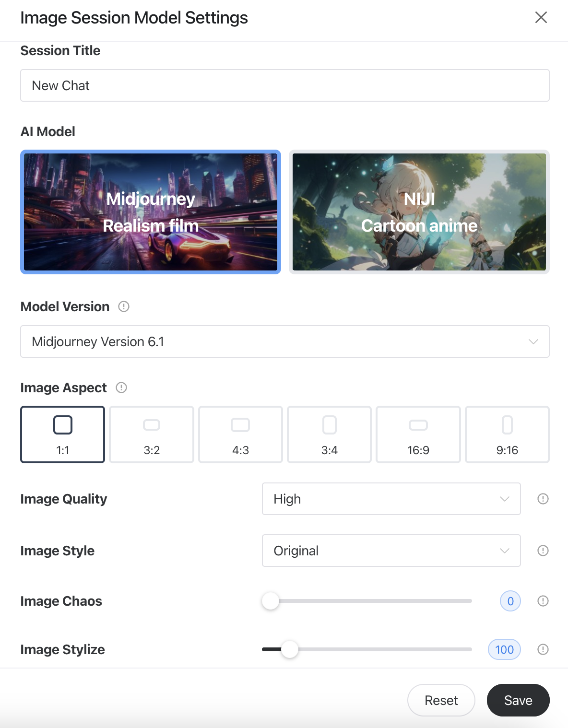Click the info icon next to Image Aspect
The height and width of the screenshot is (728, 568).
click(121, 387)
